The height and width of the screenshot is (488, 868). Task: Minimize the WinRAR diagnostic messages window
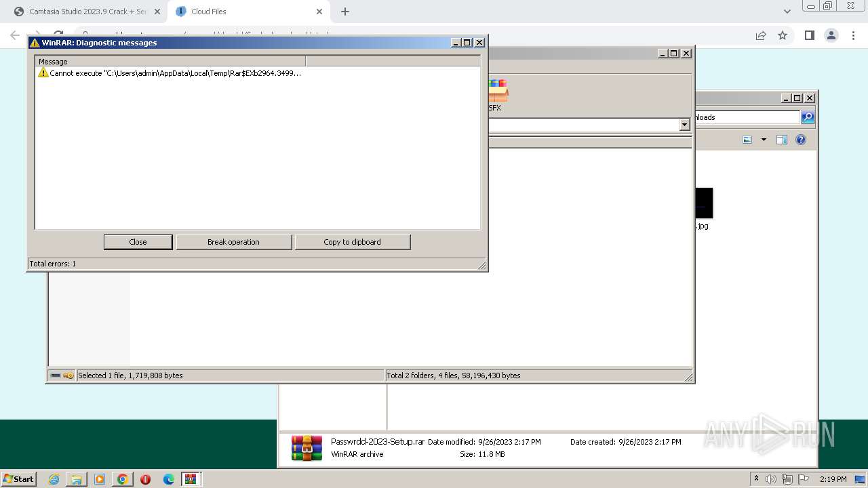tap(456, 43)
